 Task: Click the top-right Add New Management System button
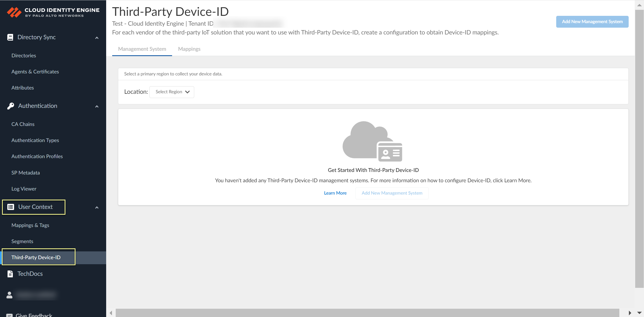coord(592,22)
